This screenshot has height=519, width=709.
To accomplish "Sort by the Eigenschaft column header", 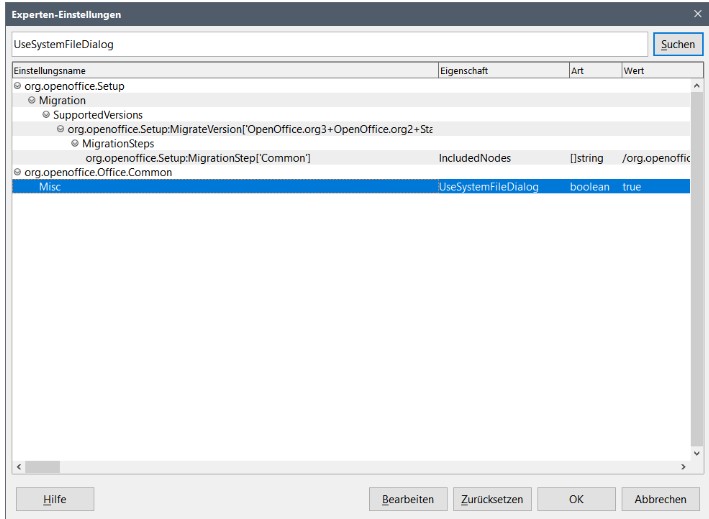I will coord(504,71).
